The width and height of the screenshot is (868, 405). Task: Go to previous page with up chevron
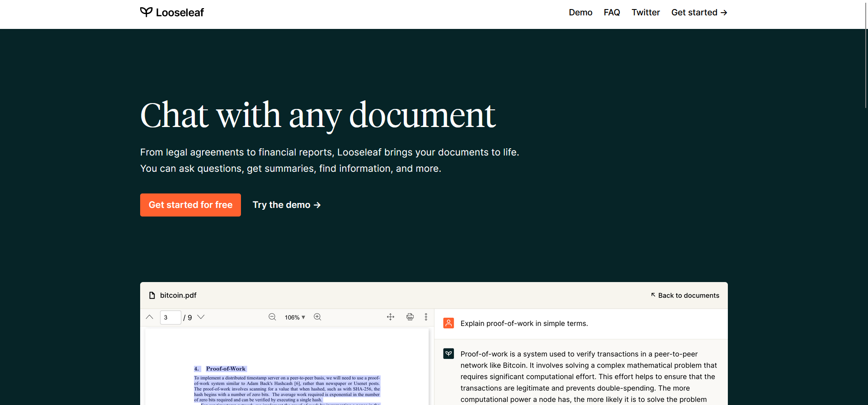click(150, 317)
